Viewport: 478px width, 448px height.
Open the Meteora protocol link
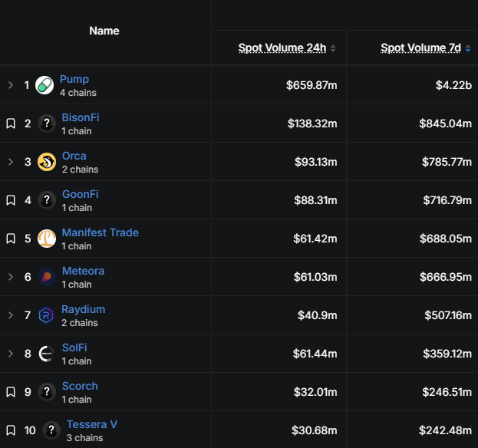pos(83,271)
